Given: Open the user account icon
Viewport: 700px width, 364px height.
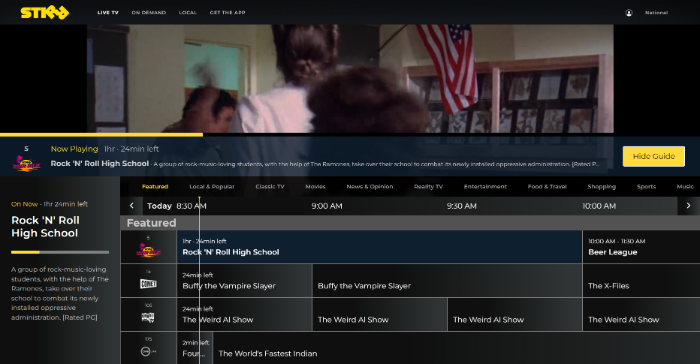Looking at the screenshot, I should pos(629,13).
